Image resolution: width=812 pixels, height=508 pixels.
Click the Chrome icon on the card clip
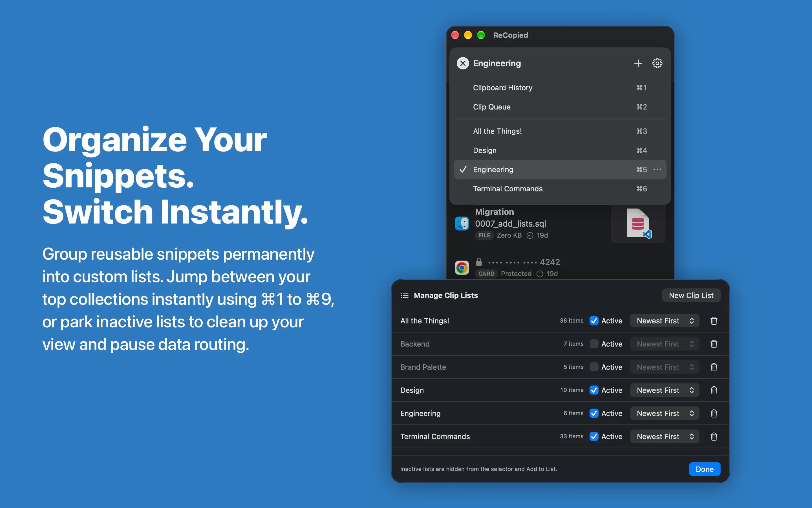click(462, 268)
